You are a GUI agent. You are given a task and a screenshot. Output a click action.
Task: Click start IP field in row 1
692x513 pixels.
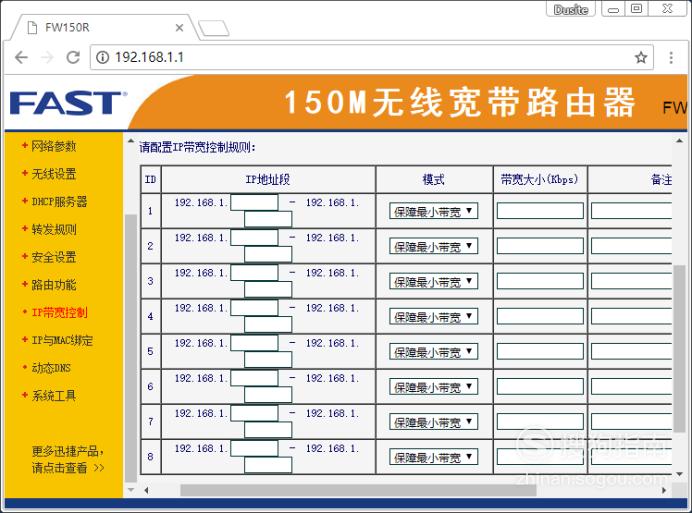pos(254,203)
